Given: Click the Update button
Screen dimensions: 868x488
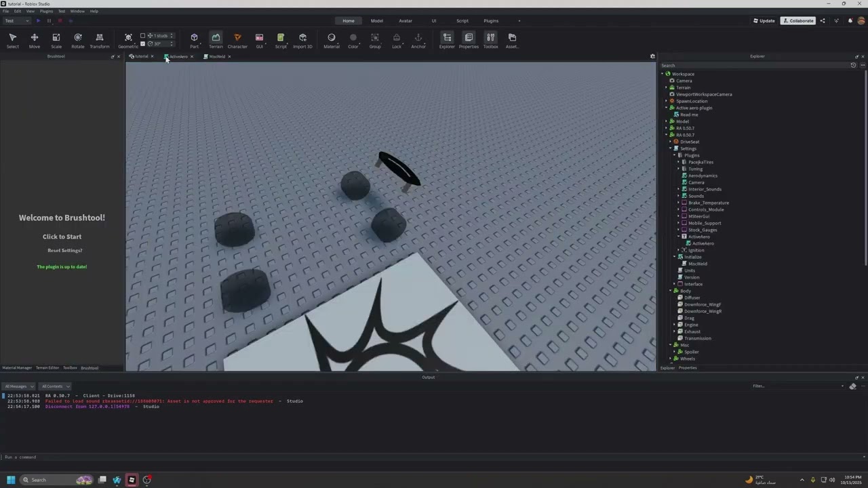Looking at the screenshot, I should click(764, 21).
